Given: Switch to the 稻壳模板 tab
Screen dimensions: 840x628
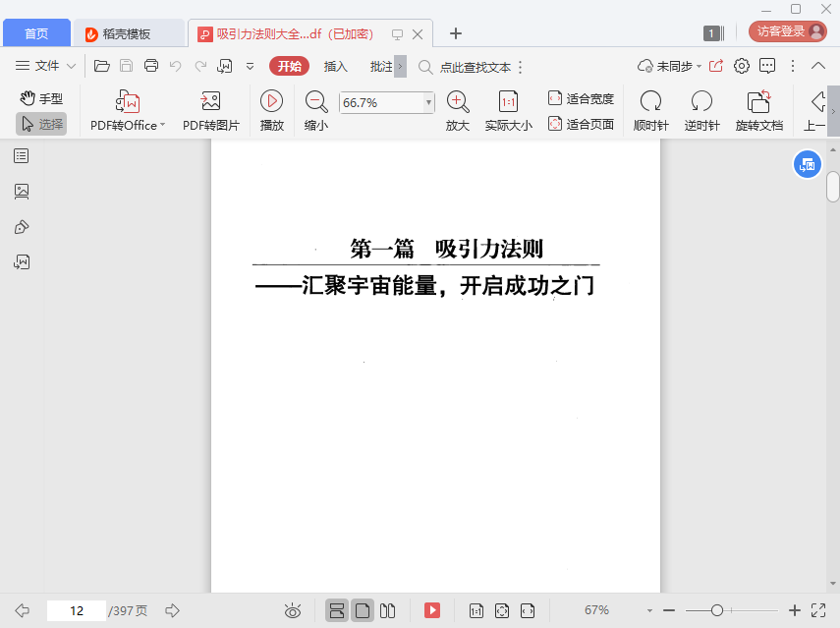Looking at the screenshot, I should pyautogui.click(x=126, y=33).
